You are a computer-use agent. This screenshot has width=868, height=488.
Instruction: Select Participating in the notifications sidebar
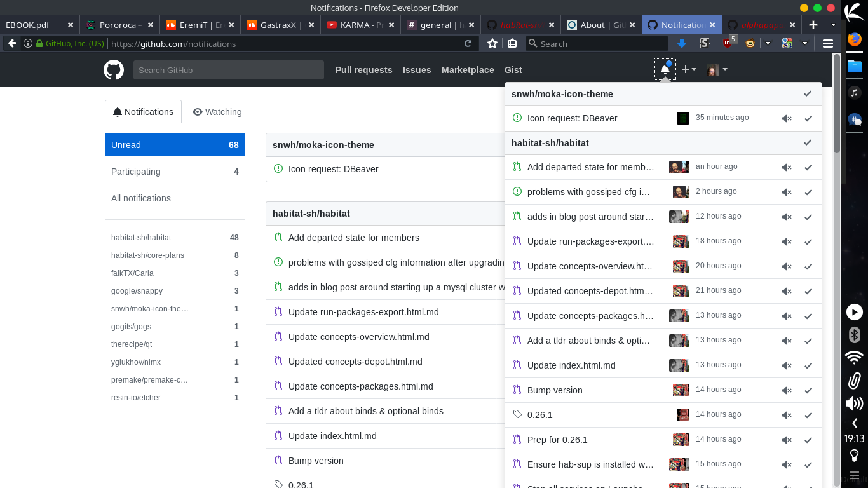[x=136, y=172]
